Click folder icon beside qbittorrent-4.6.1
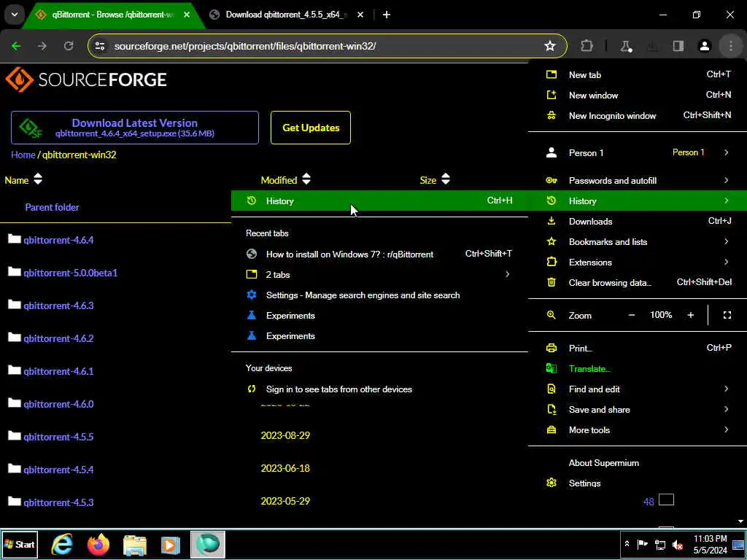The width and height of the screenshot is (747, 560). [15, 370]
